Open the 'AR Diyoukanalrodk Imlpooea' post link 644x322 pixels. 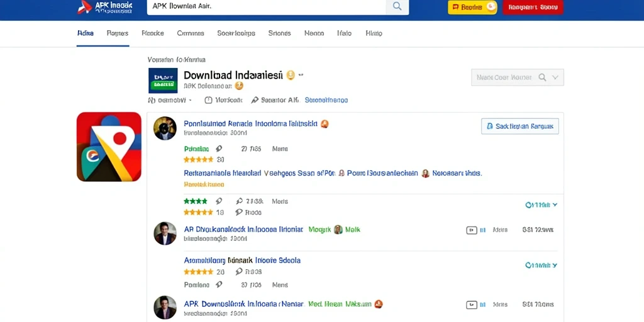243,229
